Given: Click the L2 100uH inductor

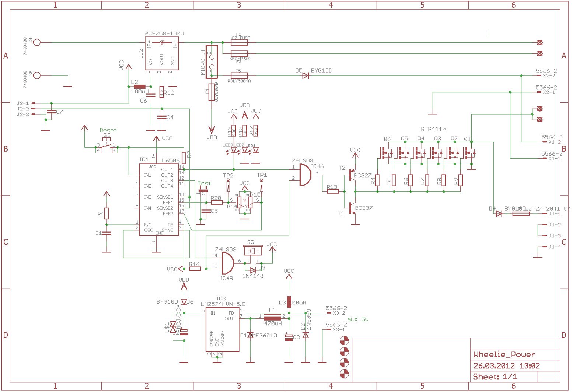Looking at the screenshot, I should (140, 87).
